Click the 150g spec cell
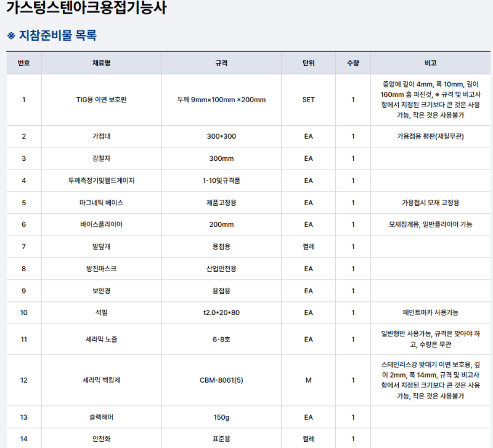Image resolution: width=493 pixels, height=448 pixels. click(221, 417)
